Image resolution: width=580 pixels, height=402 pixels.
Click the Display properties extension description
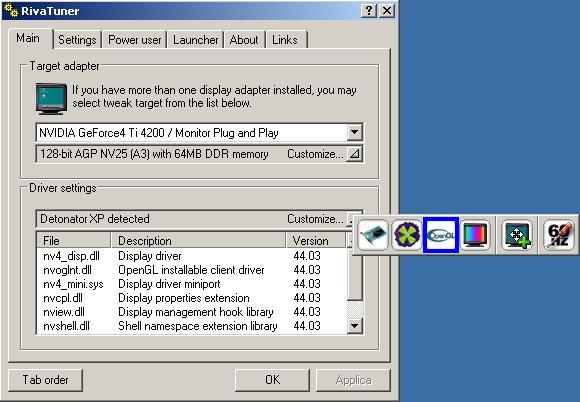click(x=183, y=298)
